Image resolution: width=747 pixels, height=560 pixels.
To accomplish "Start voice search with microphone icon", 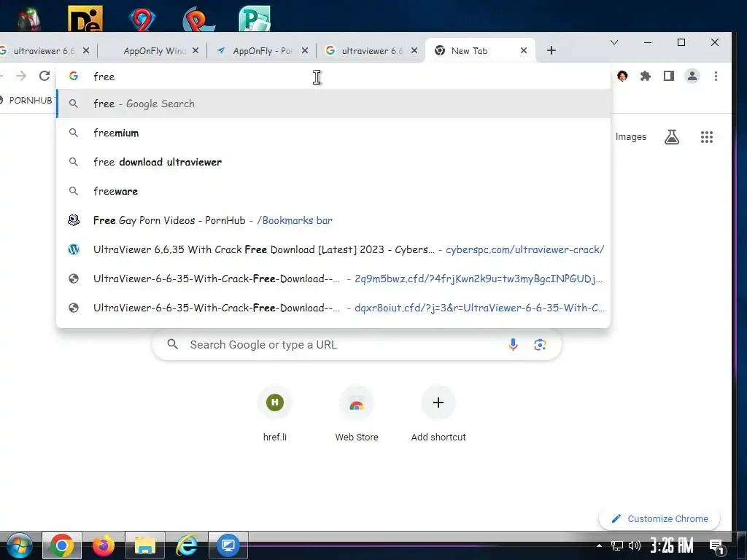I will pyautogui.click(x=513, y=345).
